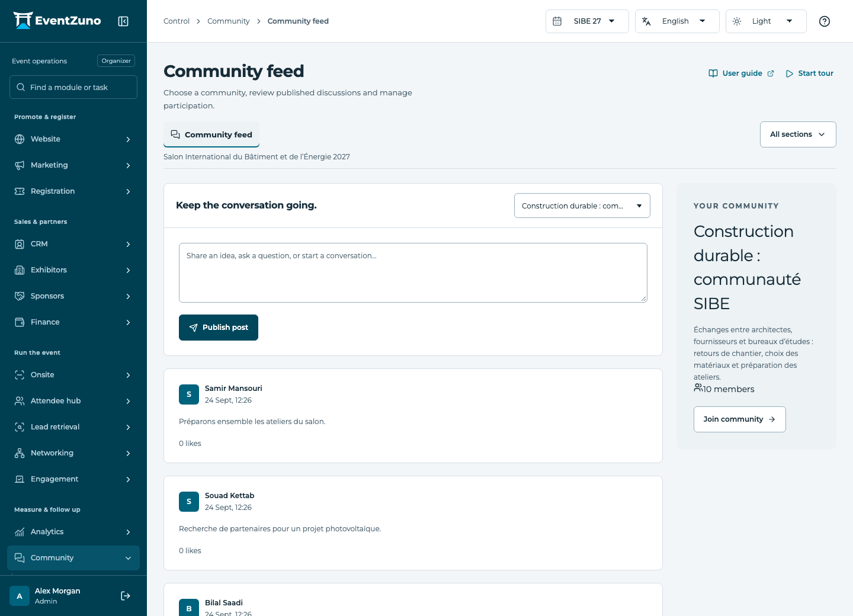Screen dimensions: 853x616
Task: Click the Website globe icon
Action: coord(20,139)
